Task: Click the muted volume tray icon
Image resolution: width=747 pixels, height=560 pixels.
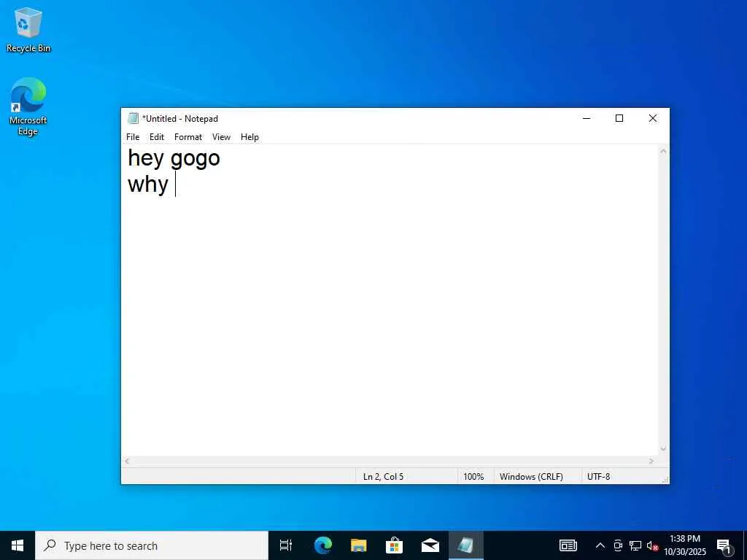Action: pos(652,546)
